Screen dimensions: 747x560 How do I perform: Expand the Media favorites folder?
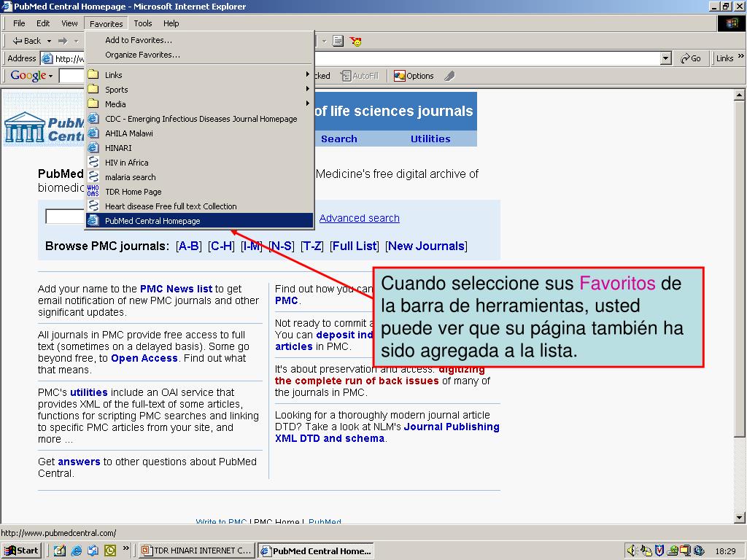click(x=200, y=104)
